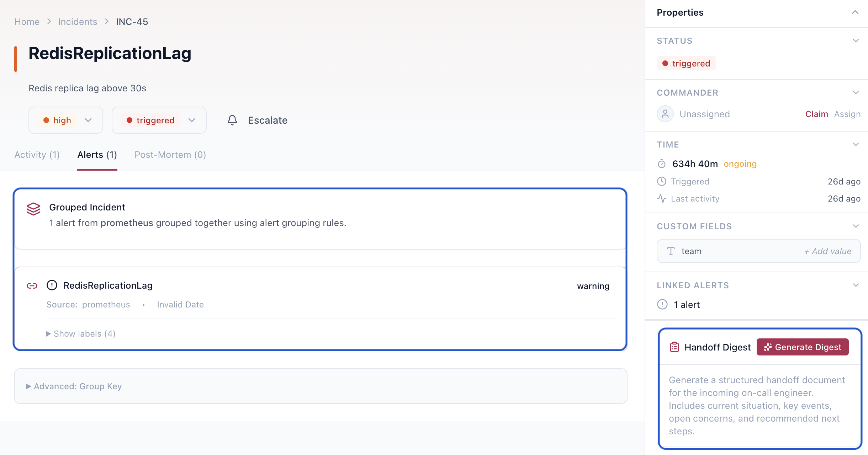This screenshot has width=868, height=455.
Task: Click the Handoff Digest title
Action: (x=718, y=347)
